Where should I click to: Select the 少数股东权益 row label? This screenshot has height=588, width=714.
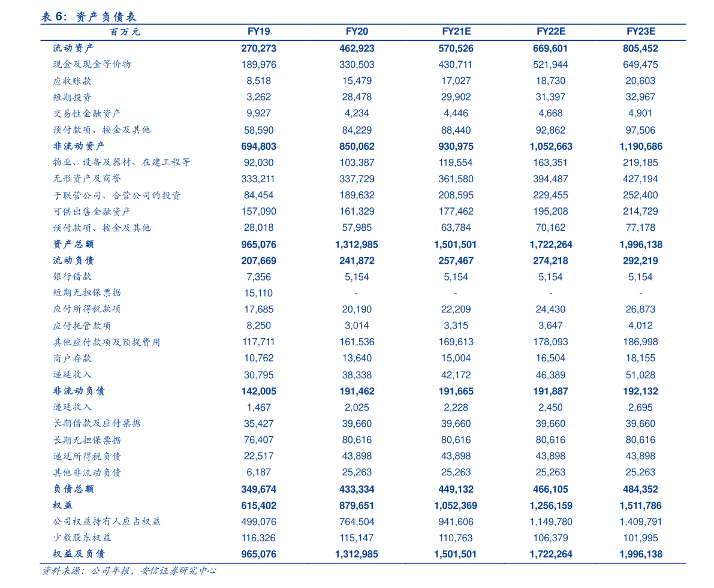pyautogui.click(x=82, y=538)
